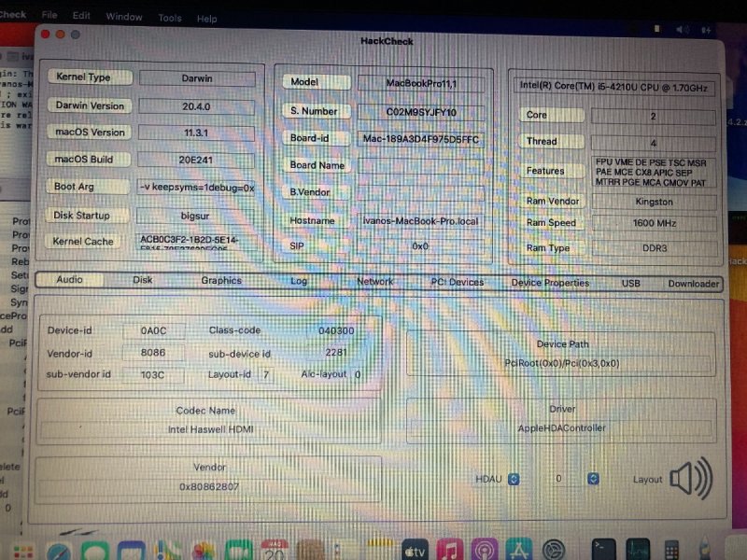Viewport: 747px width, 560px height.
Task: Switch to the Device Properties tab
Action: [550, 283]
